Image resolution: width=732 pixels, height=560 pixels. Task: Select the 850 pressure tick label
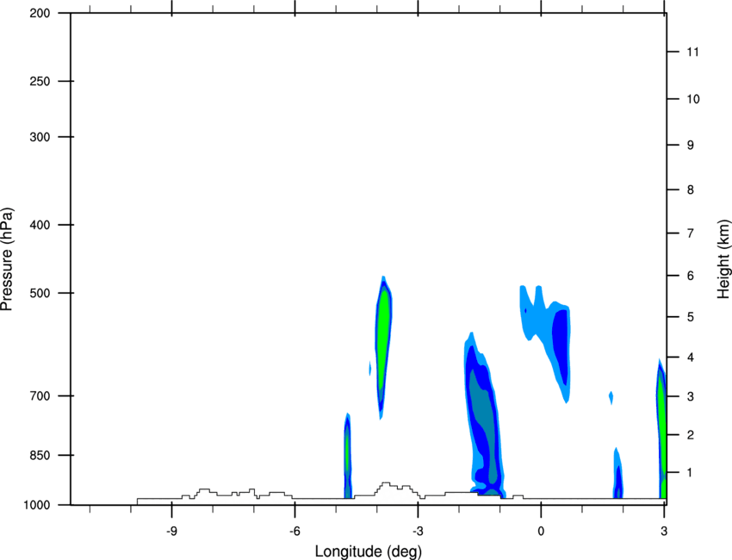click(x=40, y=455)
